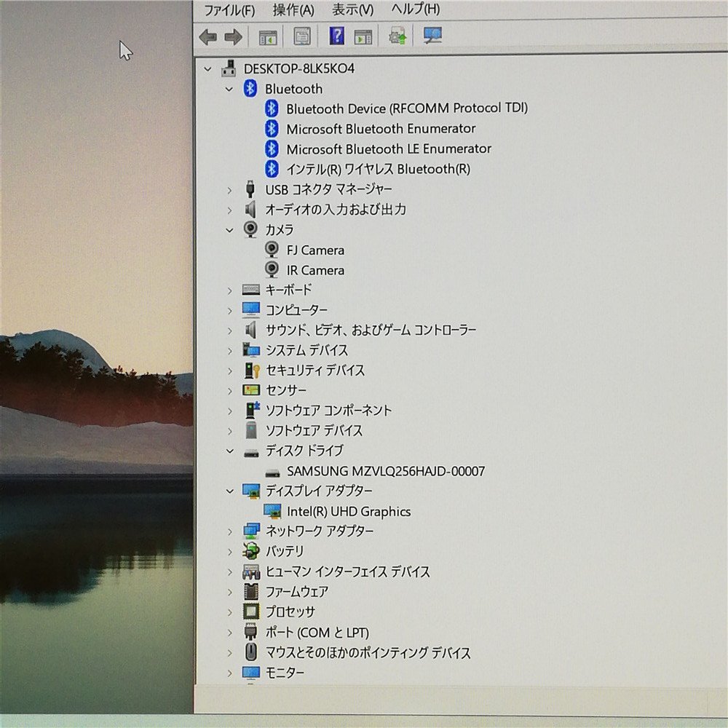Open the 操作(A) menu
The image size is (728, 728).
pyautogui.click(x=293, y=9)
